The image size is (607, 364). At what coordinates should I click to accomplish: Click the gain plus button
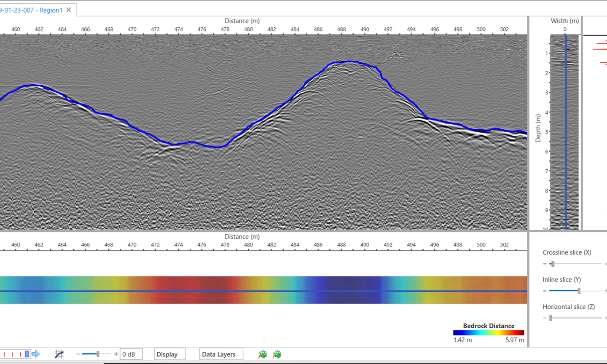(116, 354)
